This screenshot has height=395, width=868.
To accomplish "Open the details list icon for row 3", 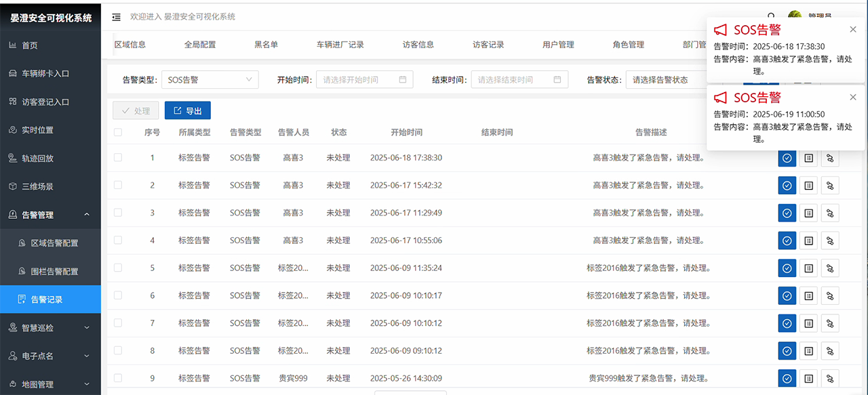I will (x=808, y=213).
